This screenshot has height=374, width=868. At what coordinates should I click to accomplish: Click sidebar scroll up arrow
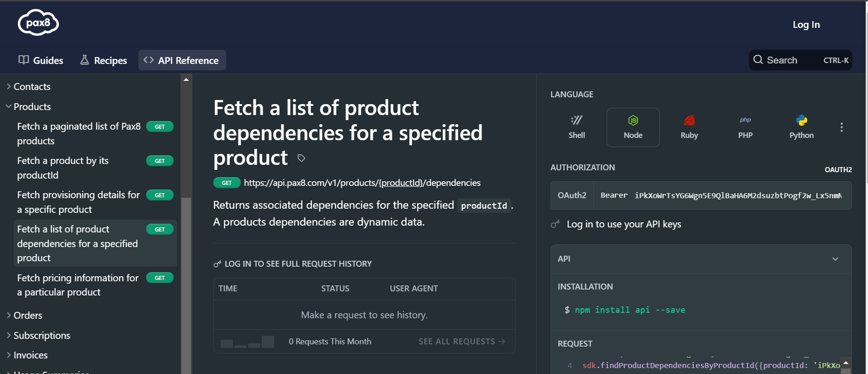click(x=186, y=79)
